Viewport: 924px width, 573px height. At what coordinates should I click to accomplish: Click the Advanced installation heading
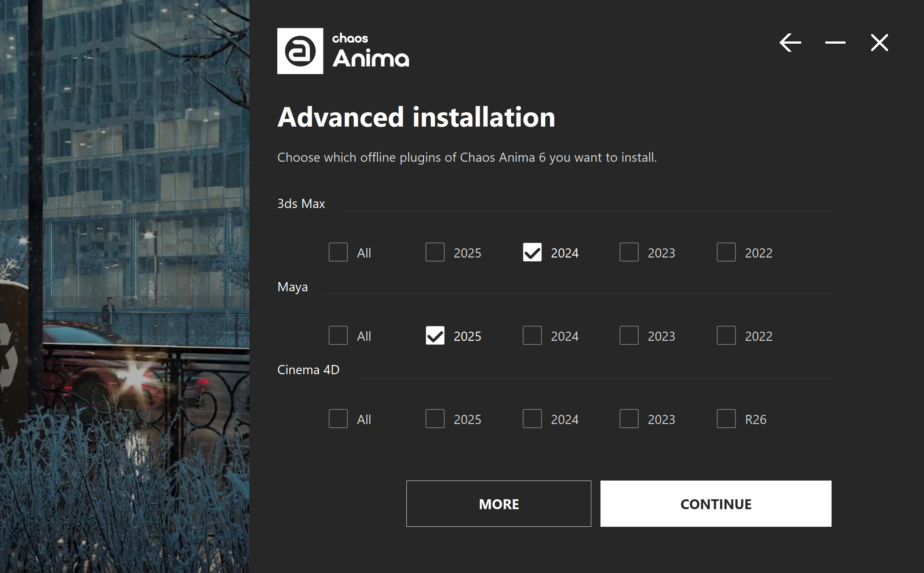click(x=416, y=117)
